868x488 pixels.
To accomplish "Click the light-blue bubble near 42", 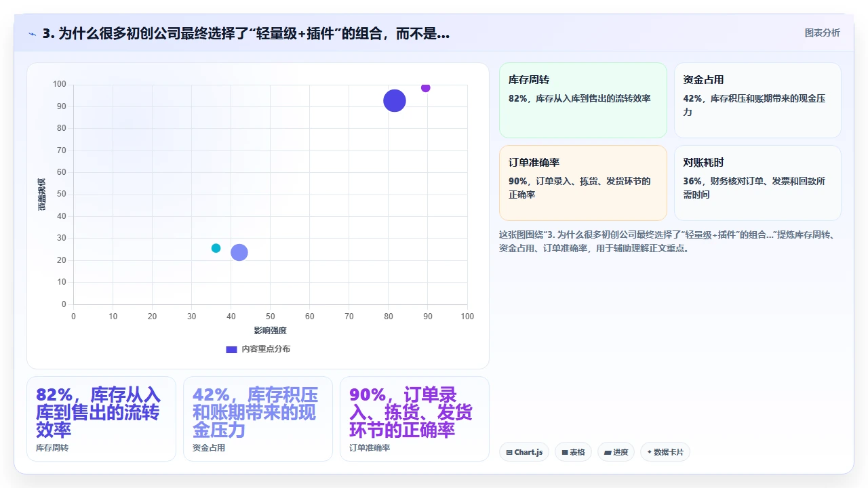I will [x=239, y=253].
